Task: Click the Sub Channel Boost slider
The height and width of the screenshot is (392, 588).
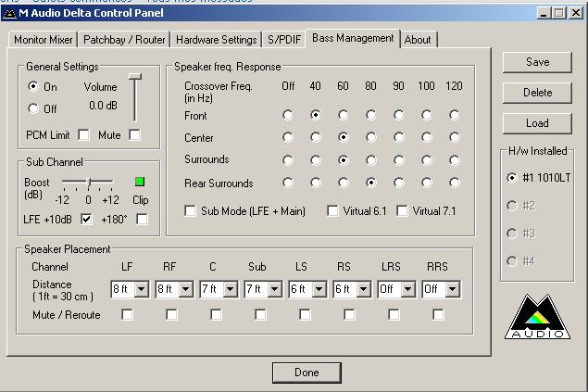Action: point(89,183)
